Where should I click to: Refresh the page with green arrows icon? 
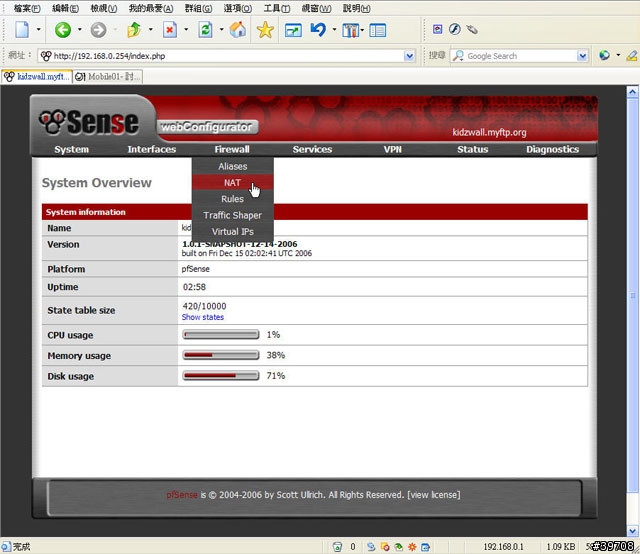point(205,30)
